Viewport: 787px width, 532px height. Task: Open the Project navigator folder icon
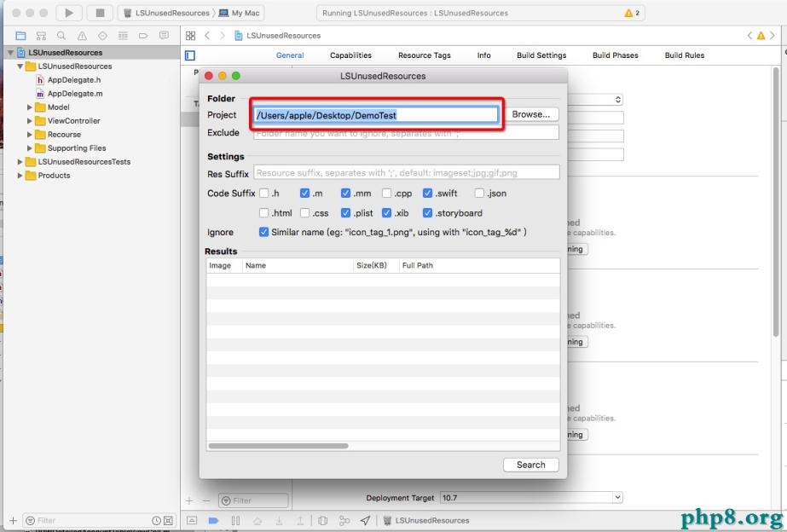(x=20, y=35)
